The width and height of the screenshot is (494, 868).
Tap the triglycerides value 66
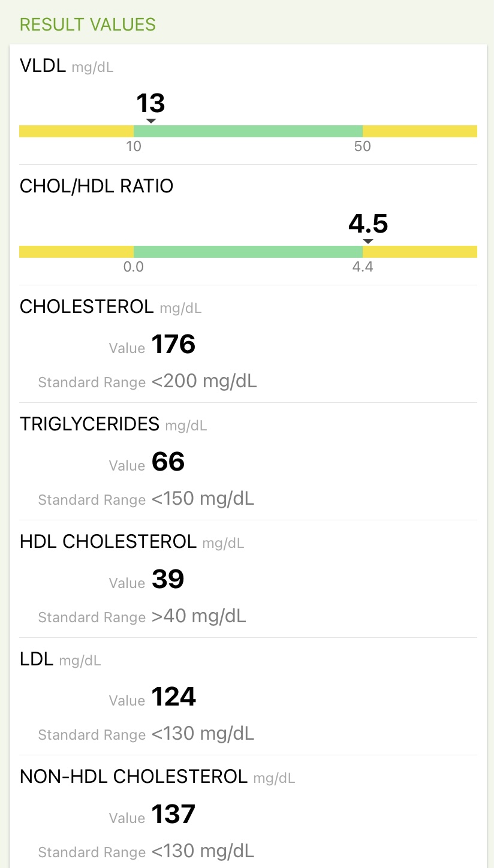(x=168, y=462)
